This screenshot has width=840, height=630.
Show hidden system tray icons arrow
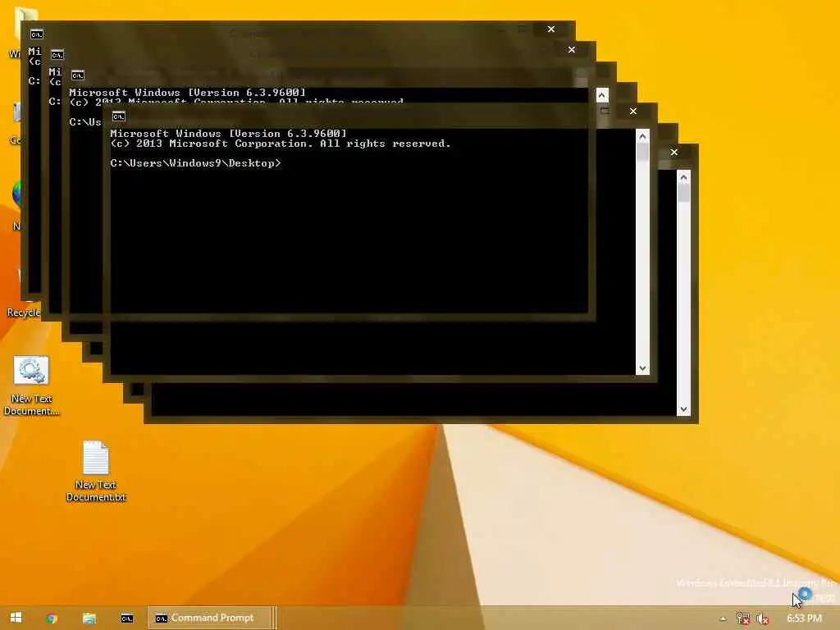(x=723, y=619)
